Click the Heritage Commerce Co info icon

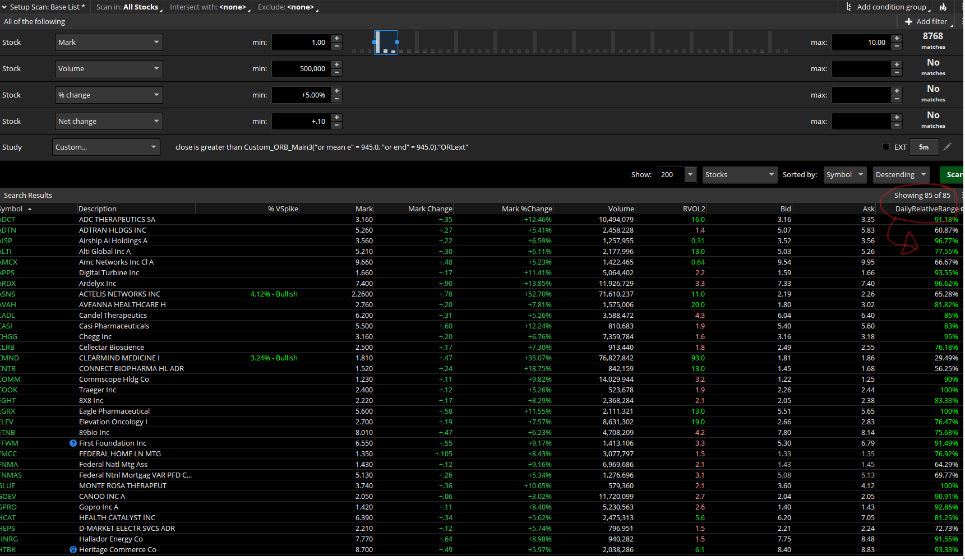73,550
